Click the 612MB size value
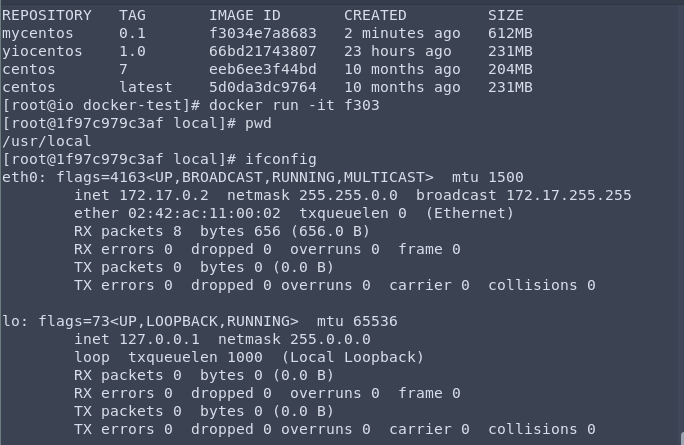684x445 pixels. (x=510, y=34)
